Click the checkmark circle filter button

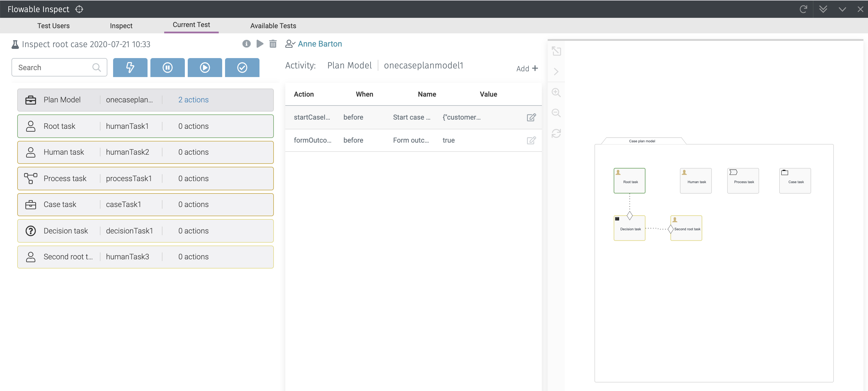tap(242, 68)
